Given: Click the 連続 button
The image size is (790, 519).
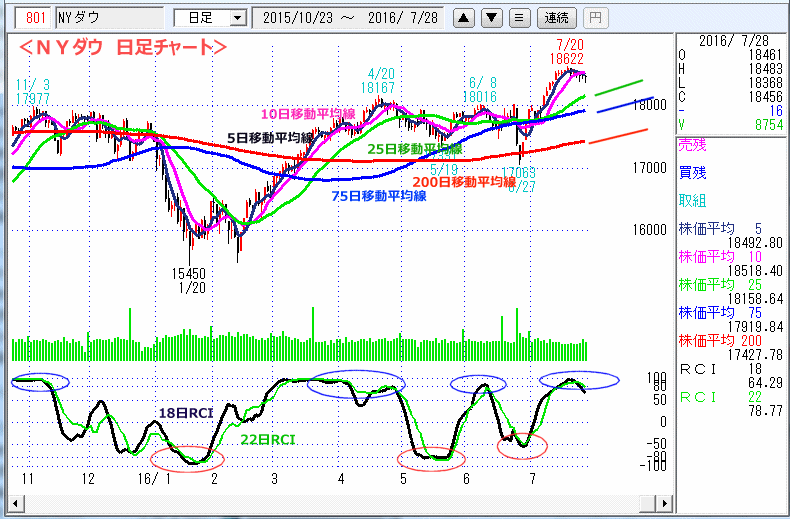Looking at the screenshot, I should (x=557, y=18).
